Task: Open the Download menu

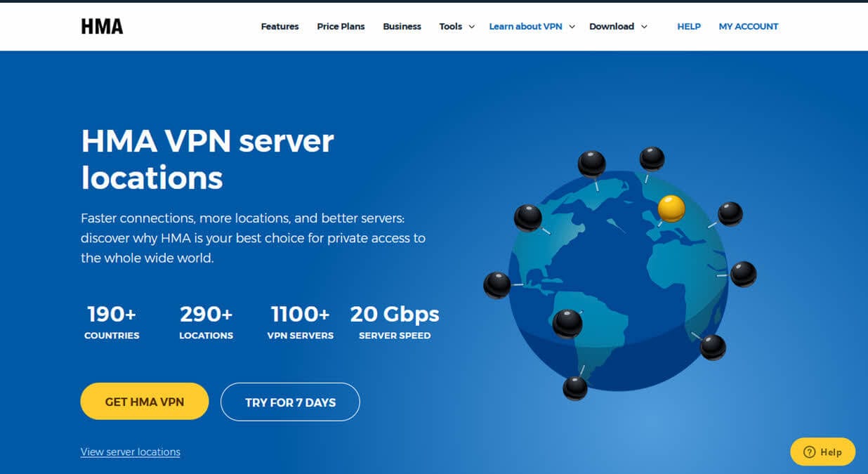Action: click(x=612, y=27)
